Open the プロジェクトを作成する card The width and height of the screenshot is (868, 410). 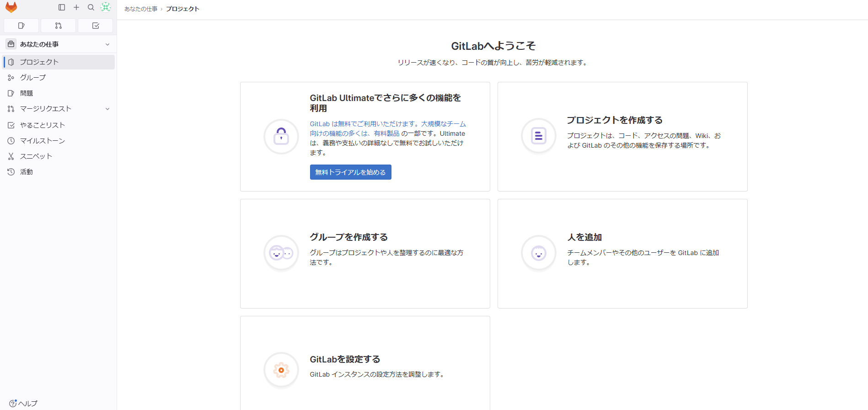tap(622, 137)
